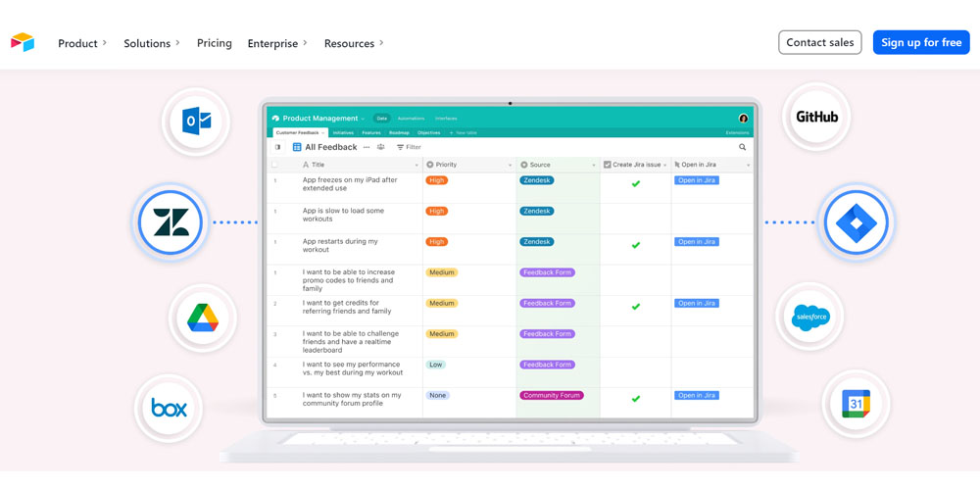The width and height of the screenshot is (980, 490).
Task: Open the Outlook integration icon
Action: coord(196,122)
